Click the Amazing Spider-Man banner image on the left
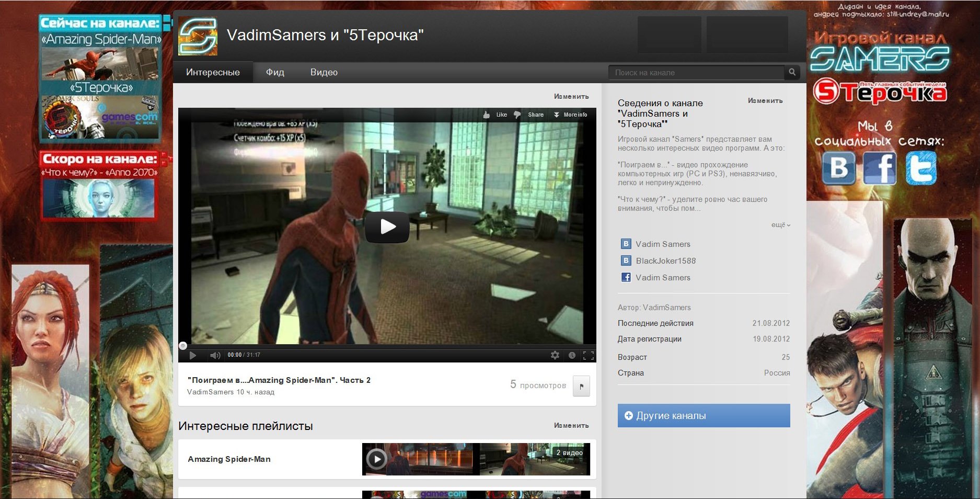980x499 pixels. point(100,63)
